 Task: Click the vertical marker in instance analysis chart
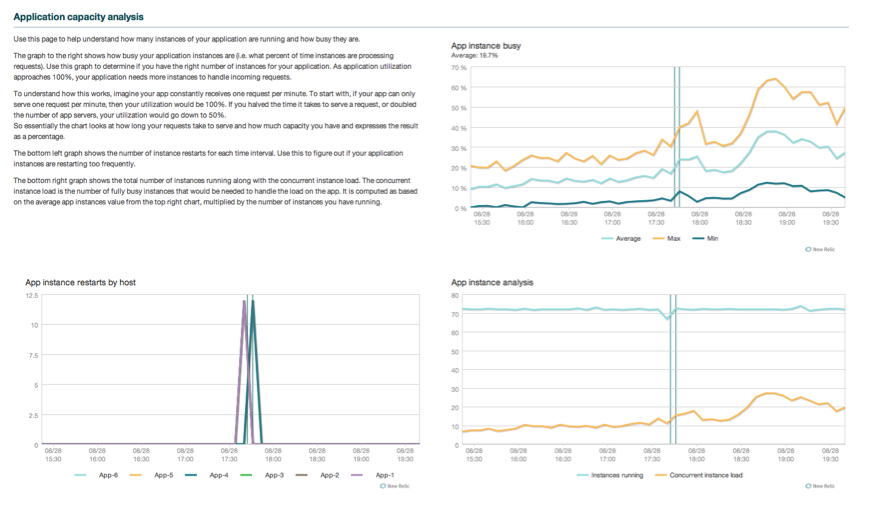click(673, 370)
